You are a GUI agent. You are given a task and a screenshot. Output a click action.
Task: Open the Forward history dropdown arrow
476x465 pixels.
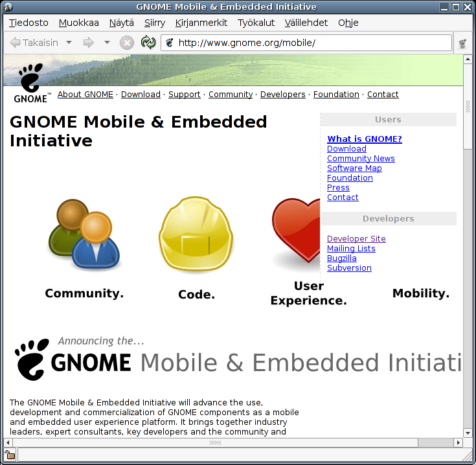pyautogui.click(x=107, y=43)
